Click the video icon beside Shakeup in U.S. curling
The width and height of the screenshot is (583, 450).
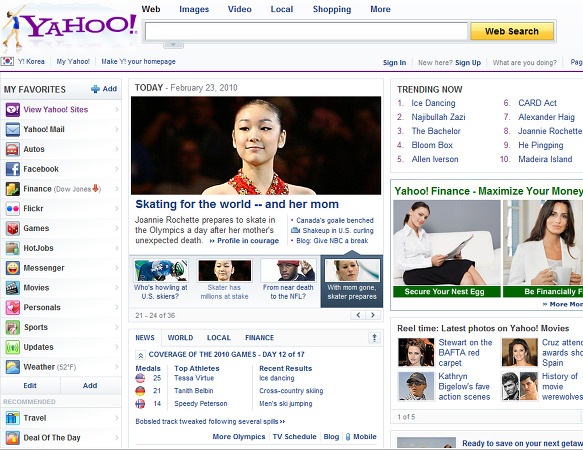click(295, 231)
